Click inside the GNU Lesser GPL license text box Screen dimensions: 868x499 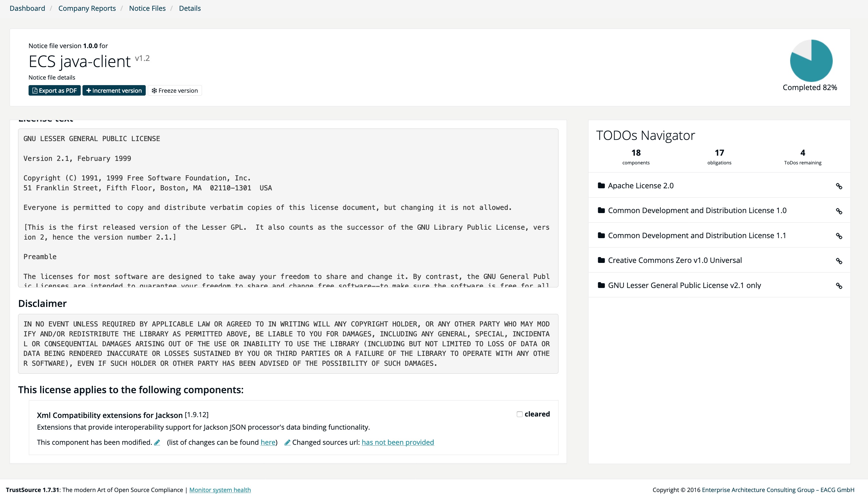pyautogui.click(x=288, y=208)
